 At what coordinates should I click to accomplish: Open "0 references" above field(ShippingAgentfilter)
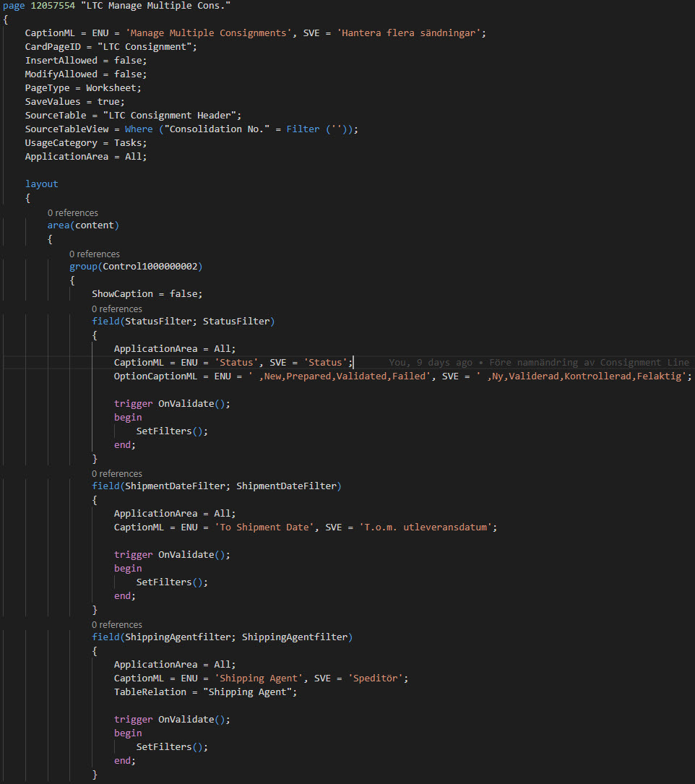pos(116,624)
